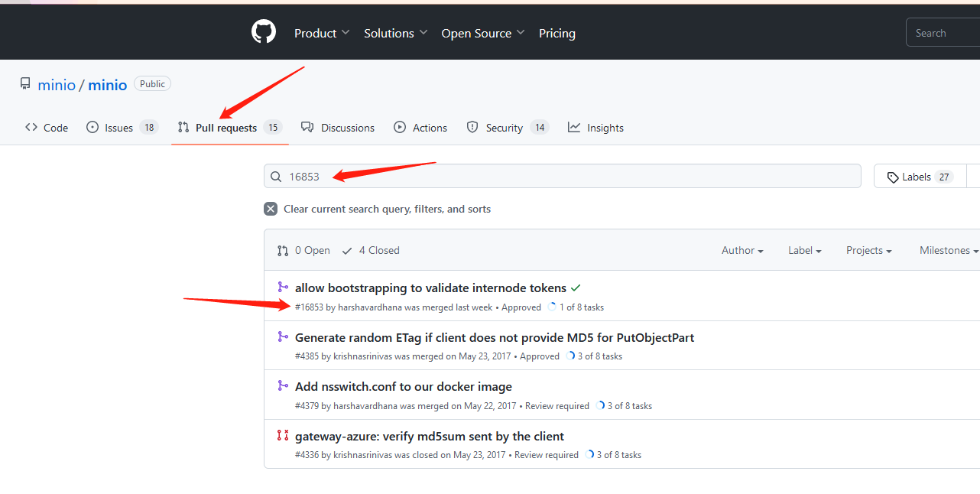Click the Security count badge 14
Viewport: 980px width, 494px height.
(x=540, y=128)
